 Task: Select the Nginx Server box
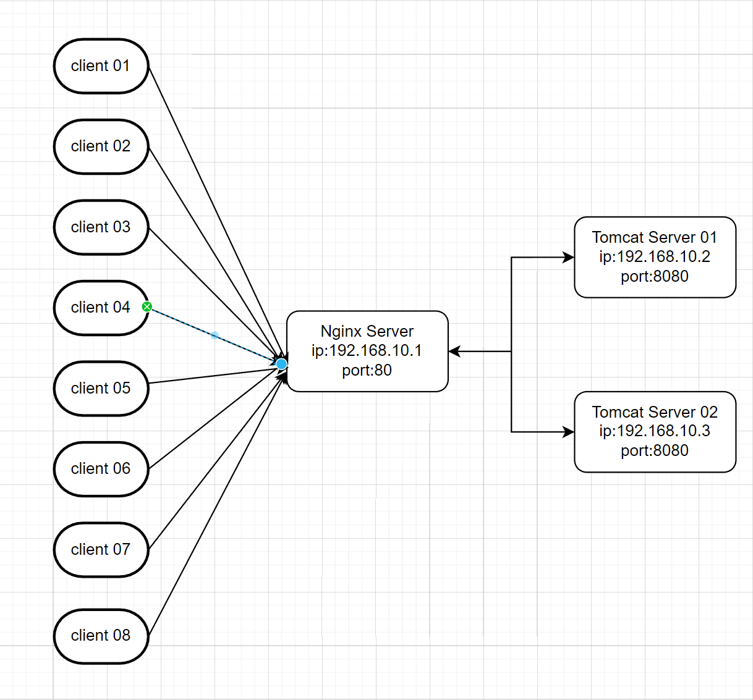tap(367, 351)
